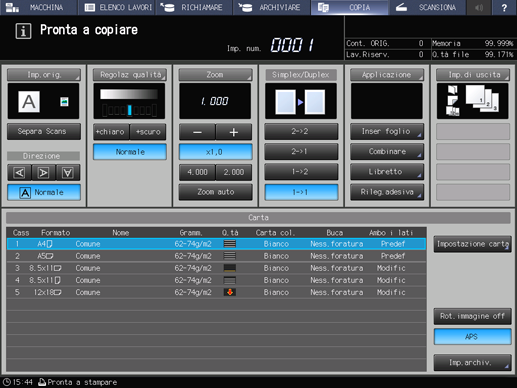Viewport: 517px width, 388px height.
Task: Open Impostazione carta settings
Action: pyautogui.click(x=472, y=244)
